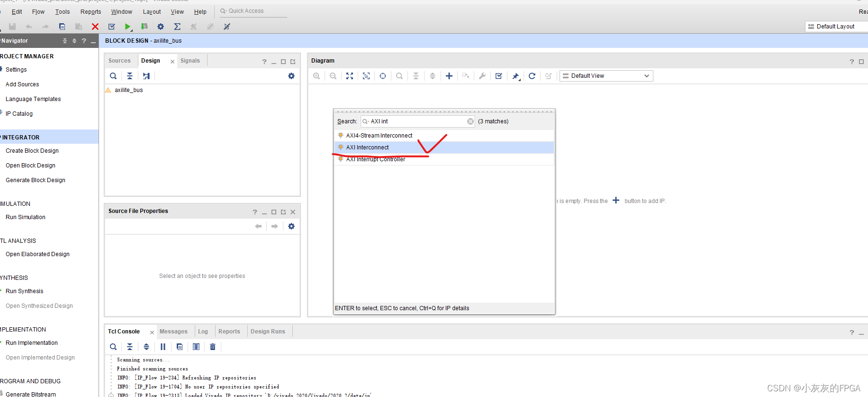This screenshot has height=397, width=868.
Task: Close the Tcl Console tab
Action: pos(152,332)
